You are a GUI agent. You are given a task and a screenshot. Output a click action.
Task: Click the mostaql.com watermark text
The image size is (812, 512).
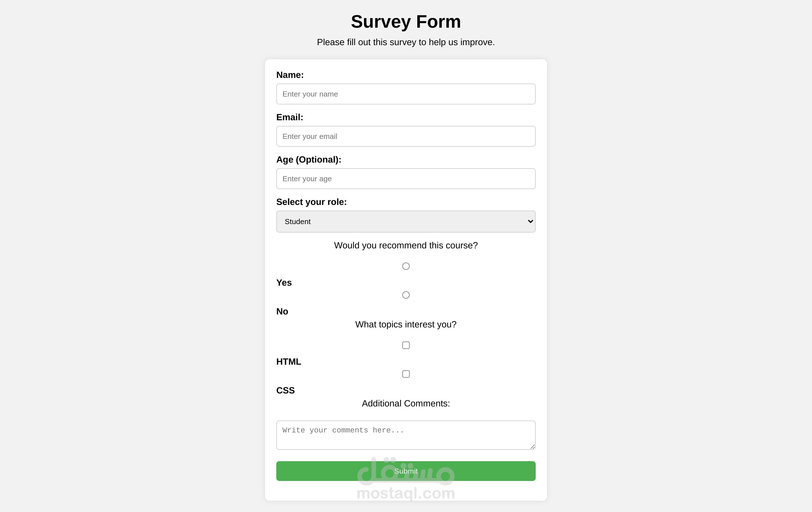[406, 493]
